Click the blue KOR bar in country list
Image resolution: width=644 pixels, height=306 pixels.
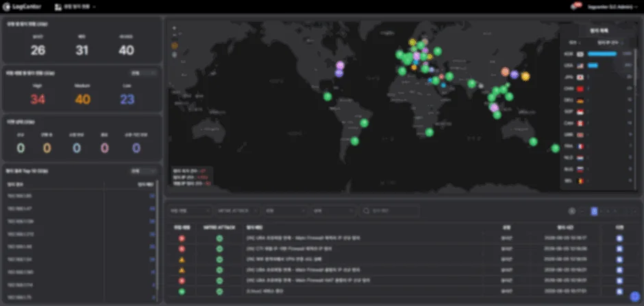tap(602, 54)
